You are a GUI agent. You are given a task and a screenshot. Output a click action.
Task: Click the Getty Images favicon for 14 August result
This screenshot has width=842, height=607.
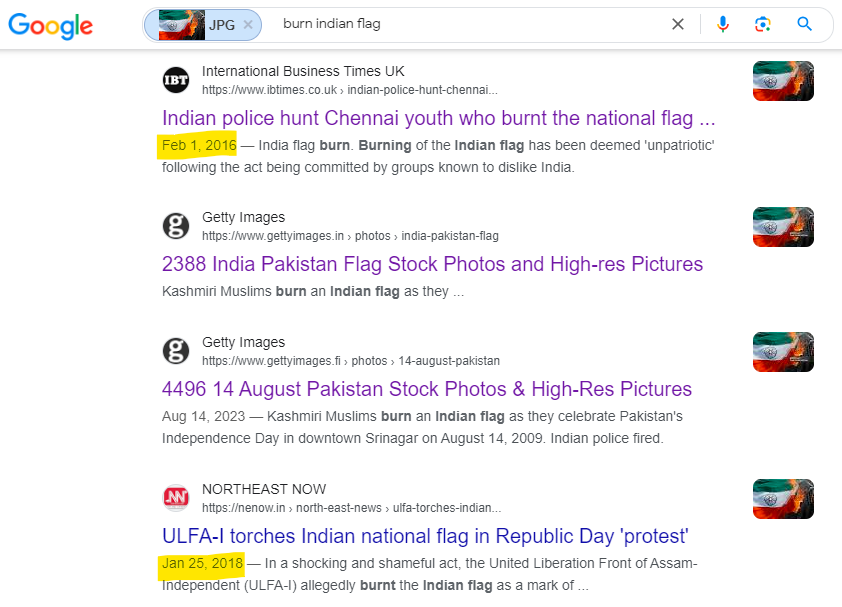pos(176,351)
